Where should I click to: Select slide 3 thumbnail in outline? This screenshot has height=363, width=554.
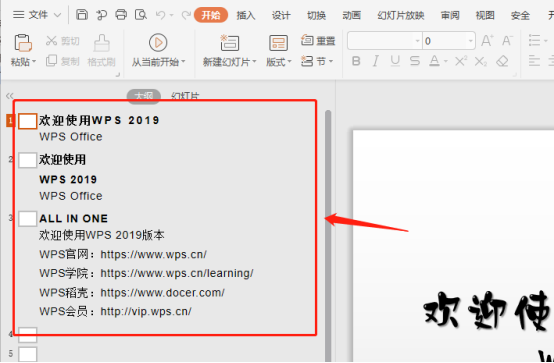[28, 219]
